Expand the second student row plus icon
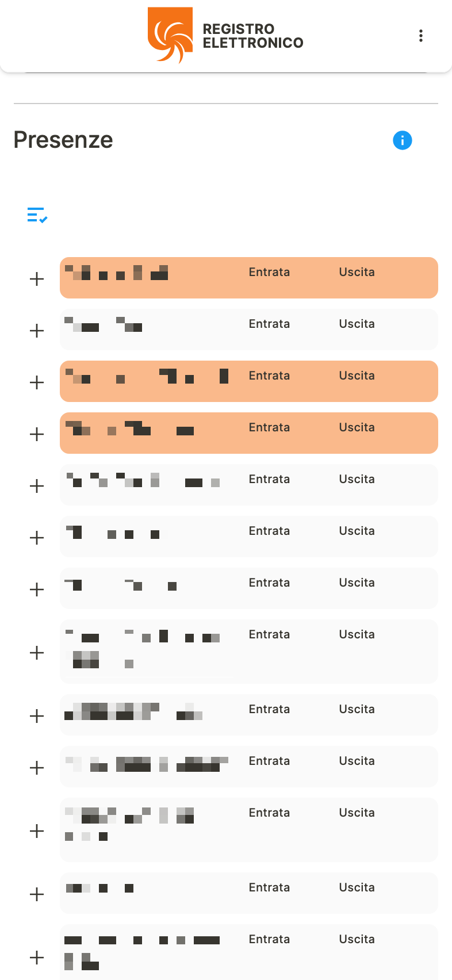 pyautogui.click(x=37, y=331)
